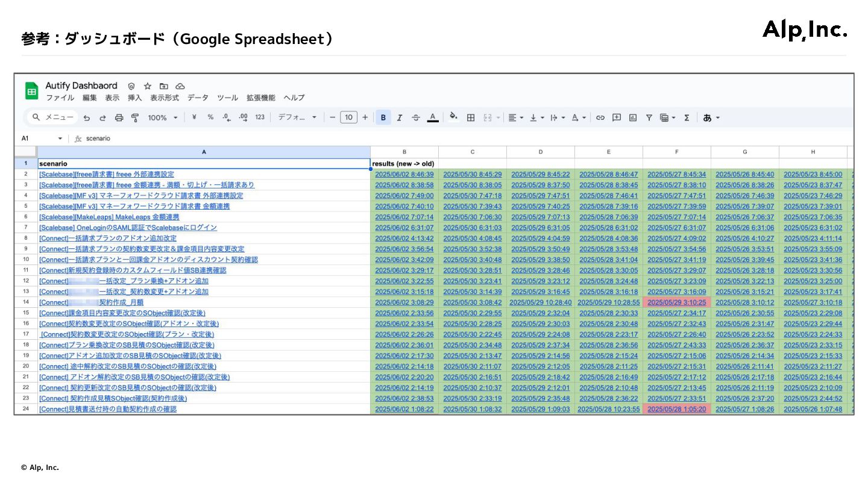Format cells as percent
868x488 pixels.
point(210,117)
